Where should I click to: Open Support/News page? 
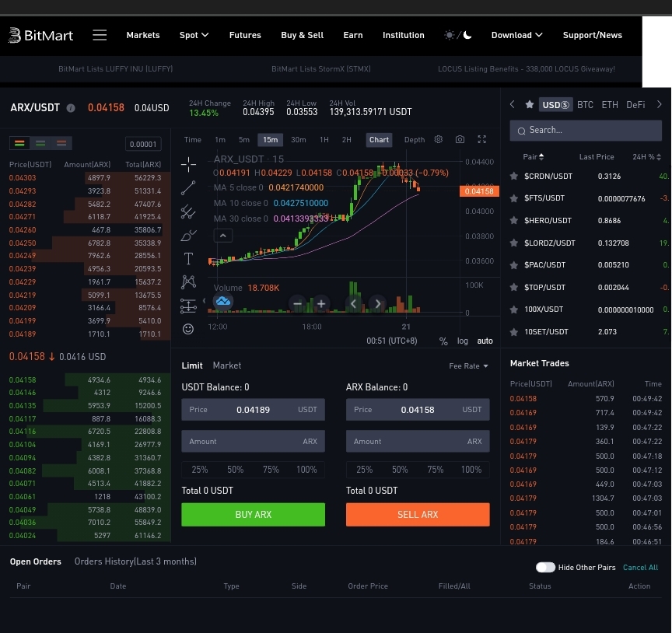tap(593, 35)
